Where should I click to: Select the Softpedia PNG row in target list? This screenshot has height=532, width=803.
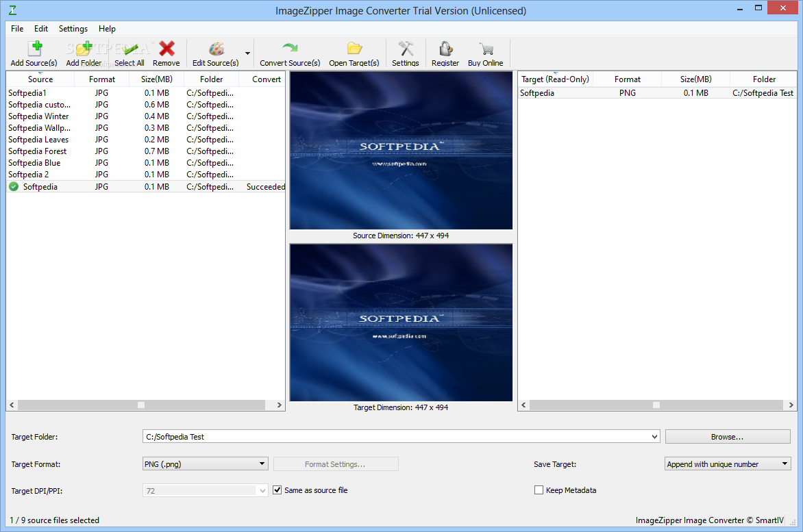pos(657,93)
